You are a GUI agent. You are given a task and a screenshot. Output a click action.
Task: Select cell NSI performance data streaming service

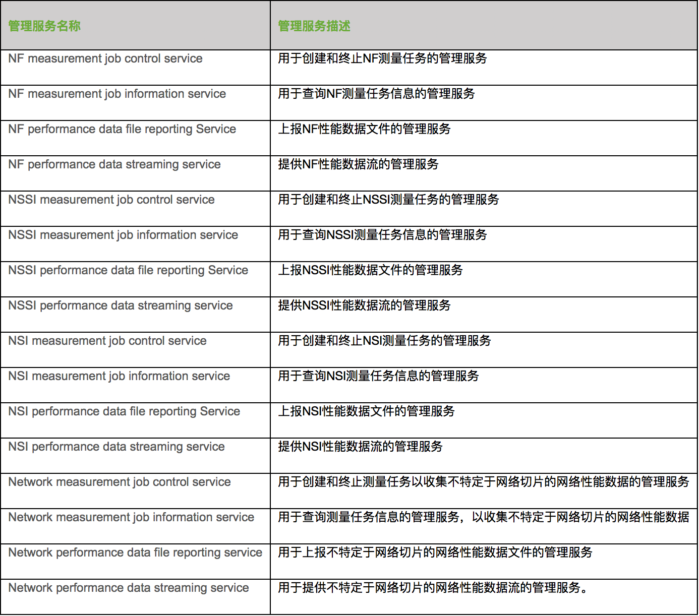[135, 456]
